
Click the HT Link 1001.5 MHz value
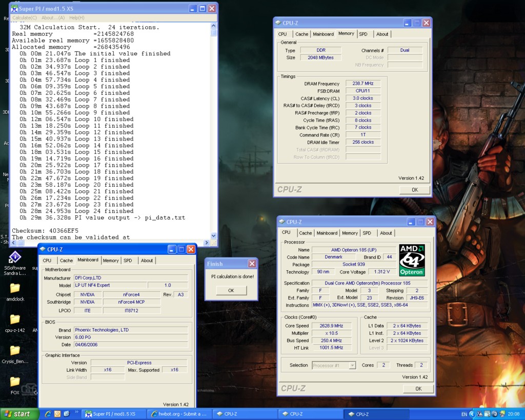[331, 348]
